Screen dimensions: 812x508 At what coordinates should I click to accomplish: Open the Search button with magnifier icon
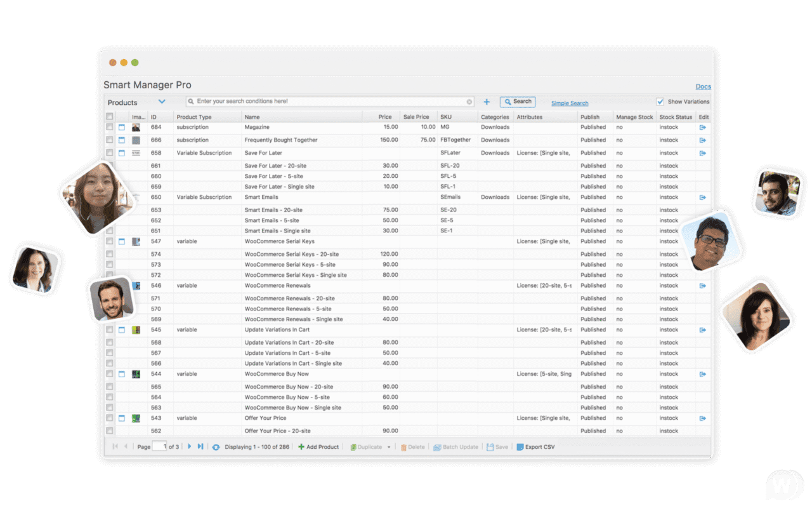click(x=517, y=102)
